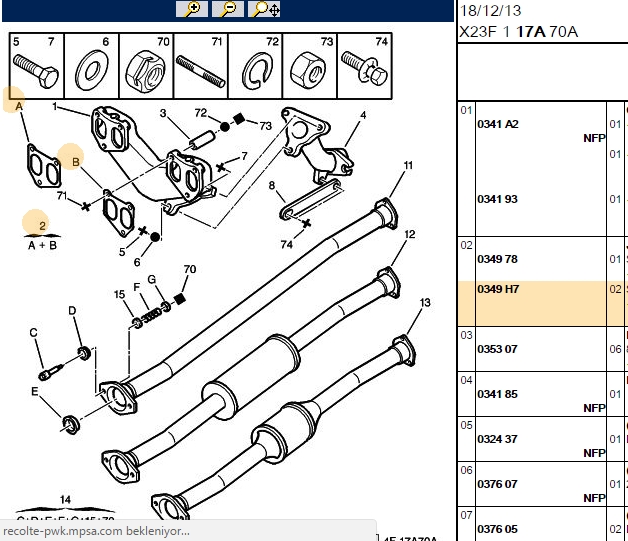Select bolt thumbnail labeled 5 and 7
628x541 pixels.
pos(36,66)
